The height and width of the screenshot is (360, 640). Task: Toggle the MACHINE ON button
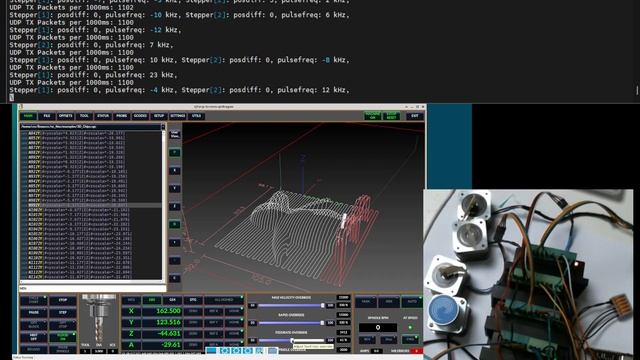[373, 116]
